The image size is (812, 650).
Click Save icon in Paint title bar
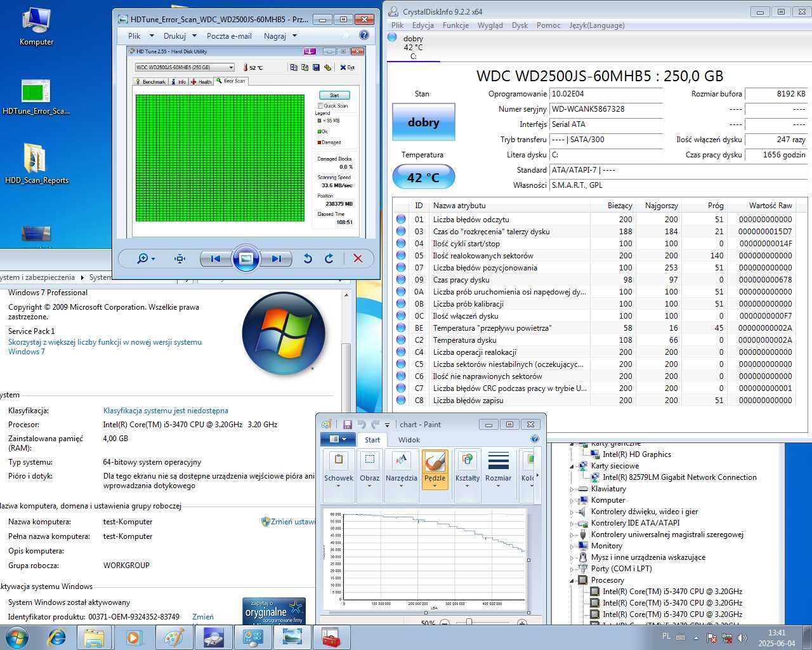pos(348,424)
